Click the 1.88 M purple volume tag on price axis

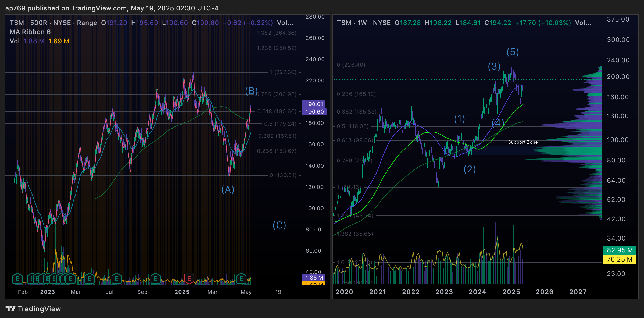(x=314, y=278)
